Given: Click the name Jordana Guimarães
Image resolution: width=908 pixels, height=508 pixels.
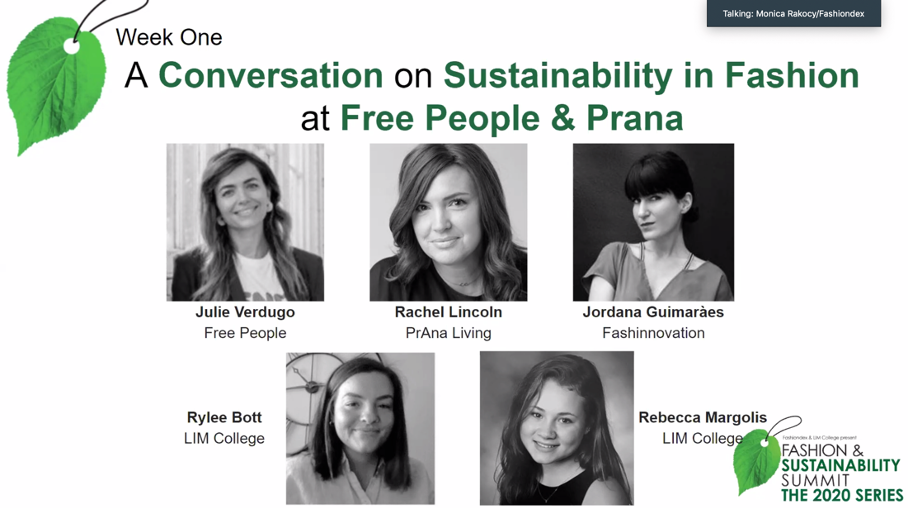Looking at the screenshot, I should (x=653, y=312).
